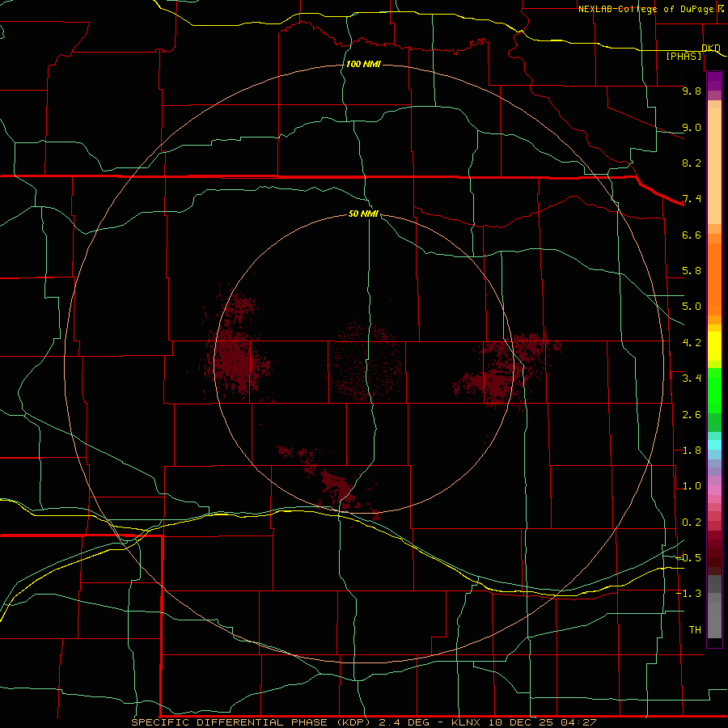Click the DKD label above the legend
Screen dimensions: 728x728
pos(711,48)
